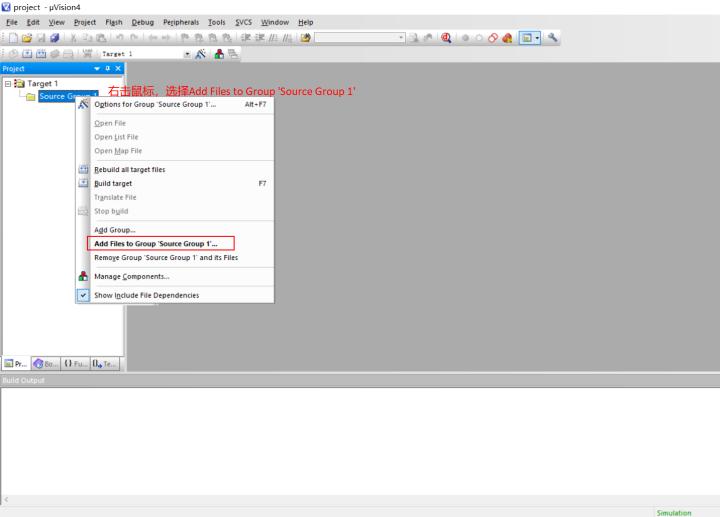Click the Cut scissors icon
Screen dimensions: 720x517
[73, 38]
